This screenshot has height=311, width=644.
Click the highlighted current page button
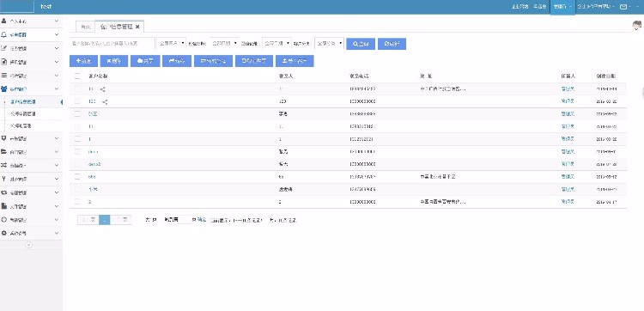click(x=105, y=220)
